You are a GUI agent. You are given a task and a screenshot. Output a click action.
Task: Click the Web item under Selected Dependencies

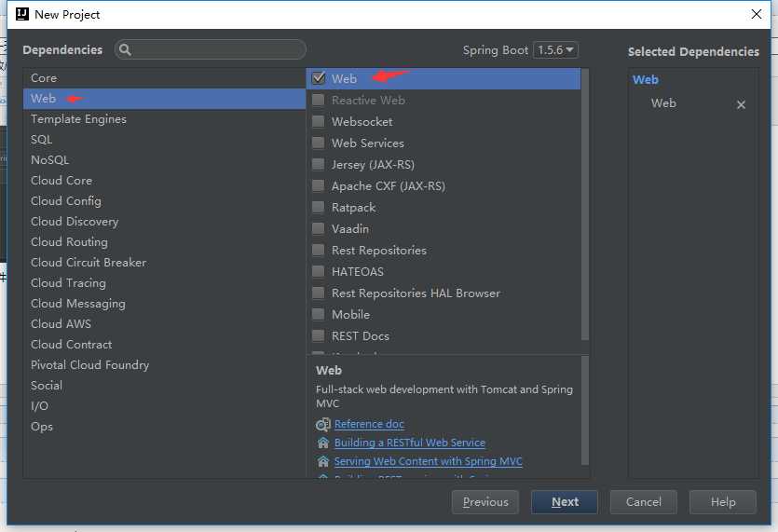click(663, 103)
